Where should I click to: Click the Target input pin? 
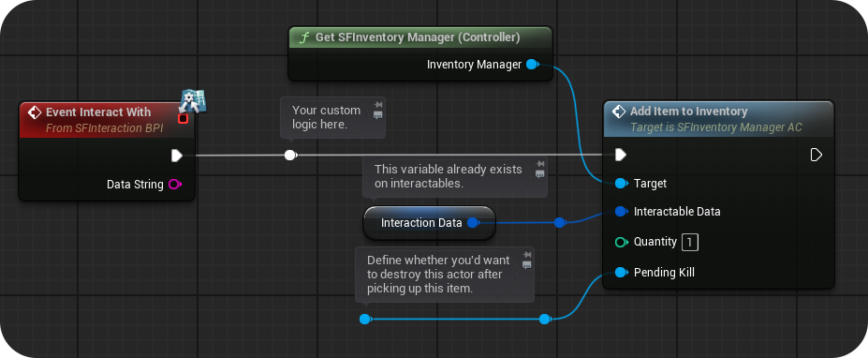tap(621, 184)
